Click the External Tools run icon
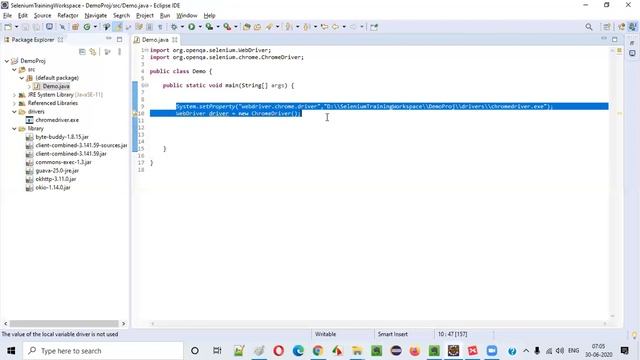Screen dimensions: 640x360 227,27
